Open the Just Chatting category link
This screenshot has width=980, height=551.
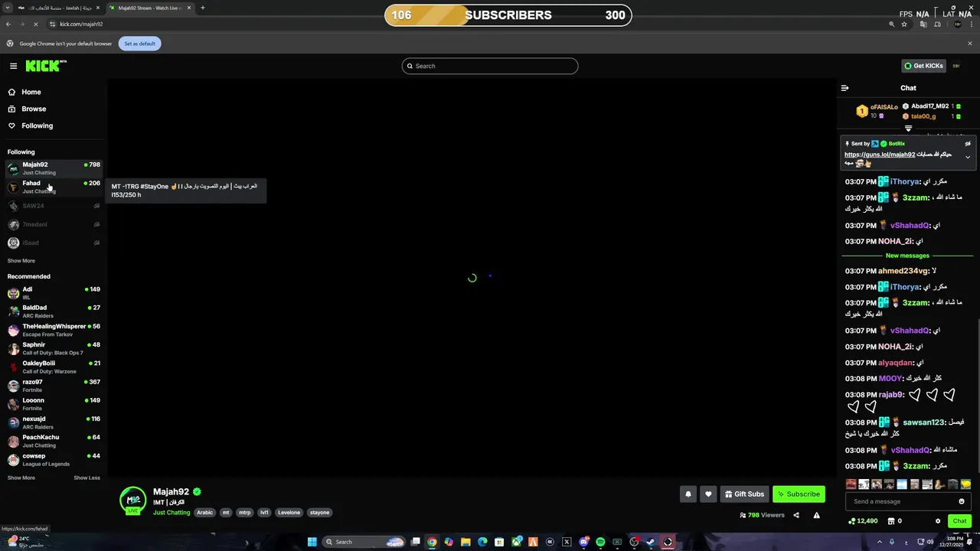171,513
